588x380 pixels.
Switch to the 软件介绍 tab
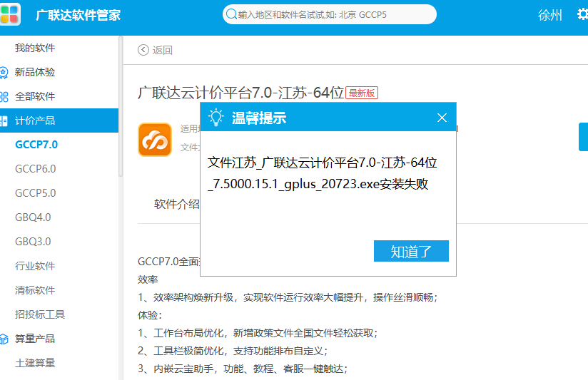[x=177, y=204]
